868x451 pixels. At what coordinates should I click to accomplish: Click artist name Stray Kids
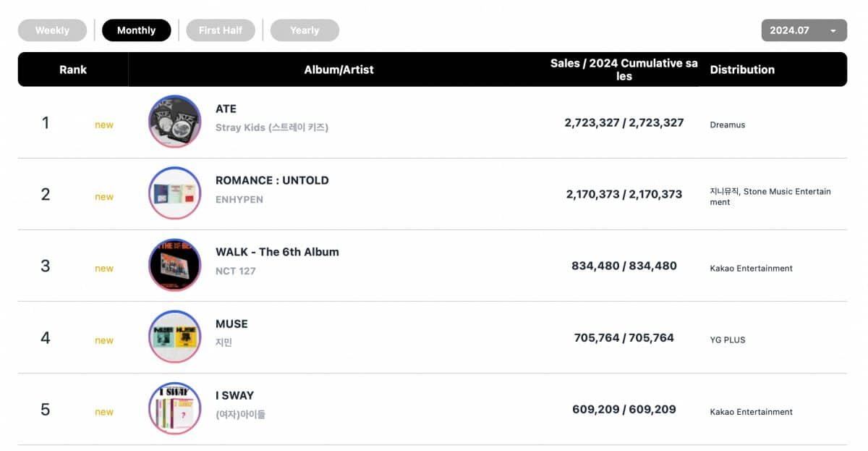(272, 127)
